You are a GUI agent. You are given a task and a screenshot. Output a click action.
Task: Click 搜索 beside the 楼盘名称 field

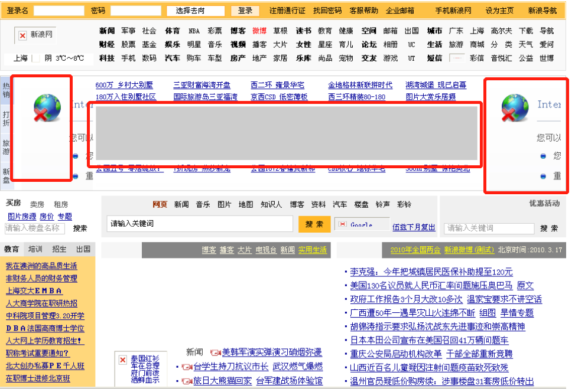(80, 228)
